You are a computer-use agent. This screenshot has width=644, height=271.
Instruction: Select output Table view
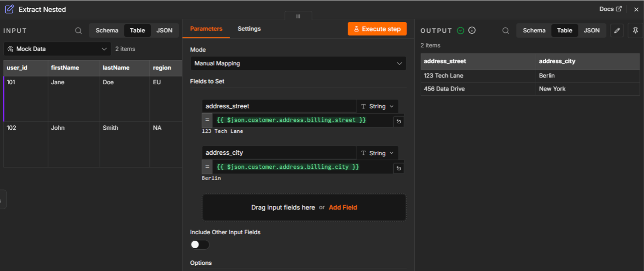click(564, 31)
